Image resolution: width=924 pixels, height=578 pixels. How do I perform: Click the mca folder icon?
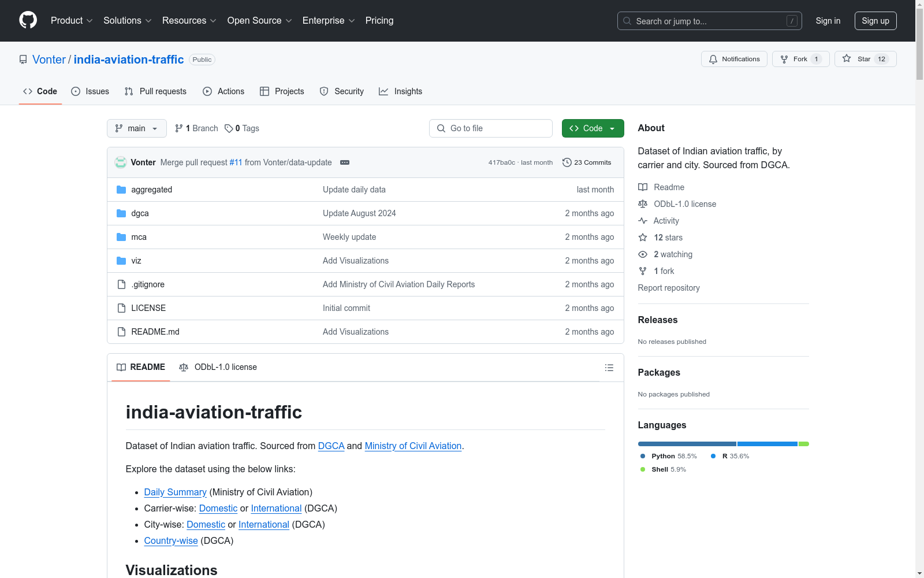pos(121,237)
